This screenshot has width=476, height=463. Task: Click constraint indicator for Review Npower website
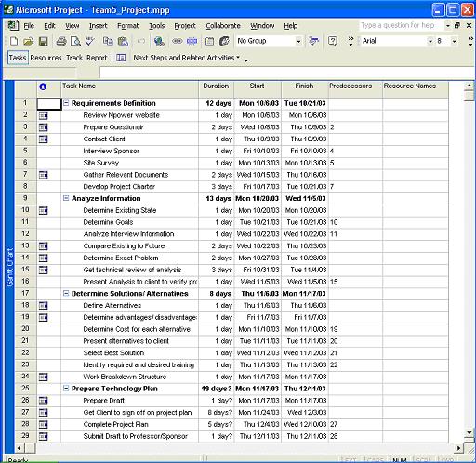pos(44,115)
